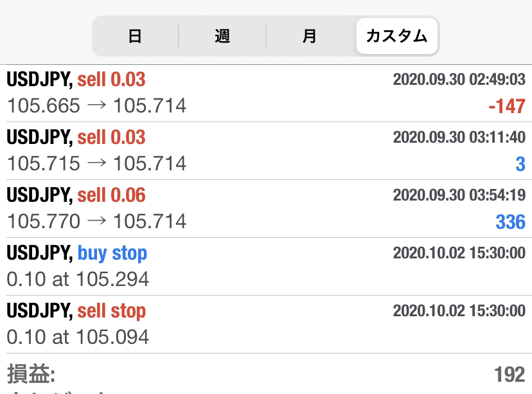
Task: Select the USDJPY sell stop order row
Action: coord(266,325)
